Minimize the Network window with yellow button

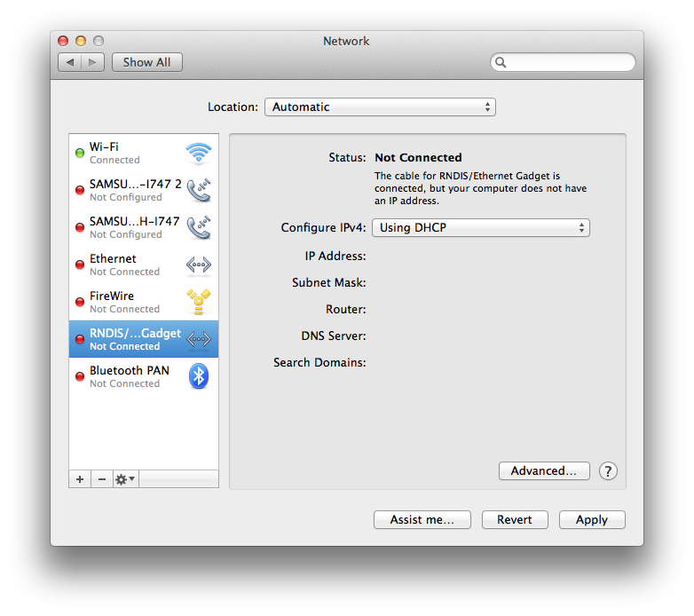[81, 41]
